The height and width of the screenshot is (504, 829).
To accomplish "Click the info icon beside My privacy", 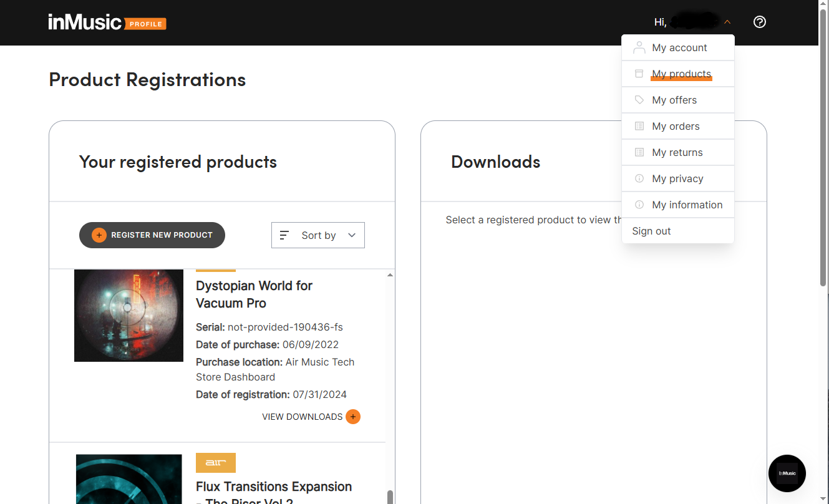I will tap(639, 178).
